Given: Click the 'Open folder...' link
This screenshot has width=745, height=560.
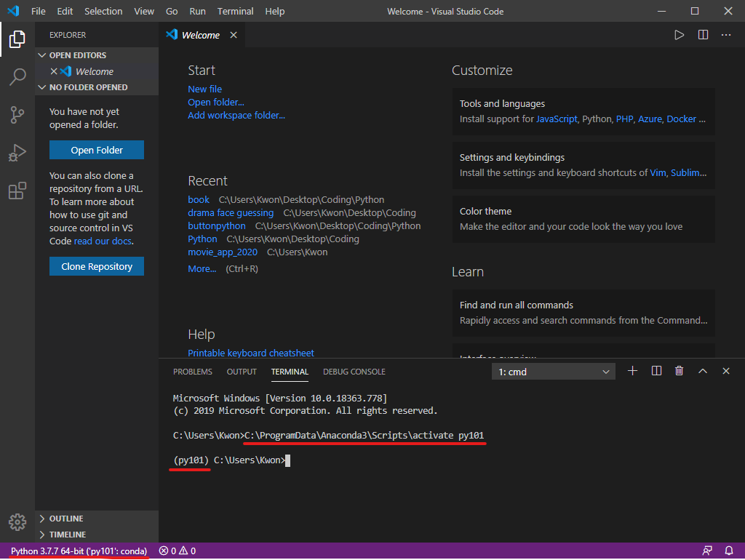Looking at the screenshot, I should [x=215, y=102].
